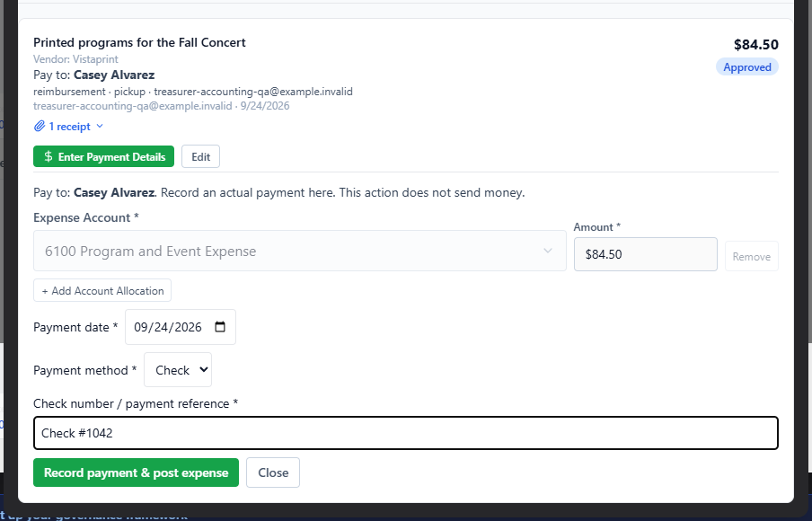Click the title Printed programs for the Fall Concert
812x521 pixels.
[139, 42]
